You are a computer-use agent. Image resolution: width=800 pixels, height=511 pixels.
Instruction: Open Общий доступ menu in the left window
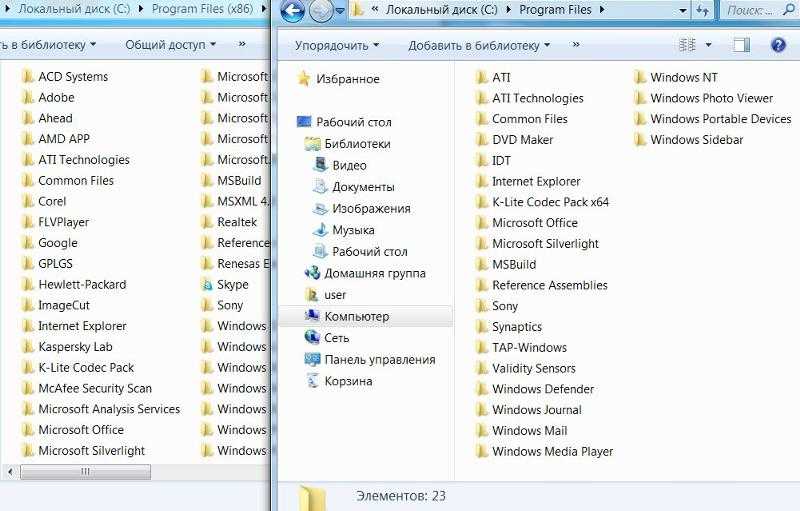(170, 45)
